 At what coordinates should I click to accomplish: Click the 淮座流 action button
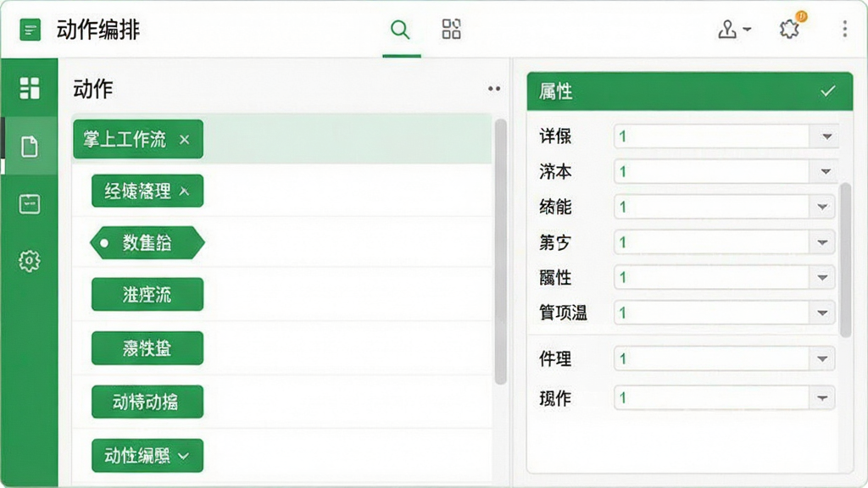click(147, 294)
